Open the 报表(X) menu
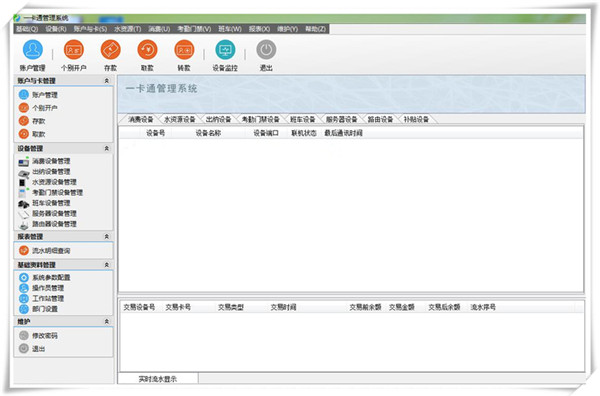 click(x=259, y=29)
